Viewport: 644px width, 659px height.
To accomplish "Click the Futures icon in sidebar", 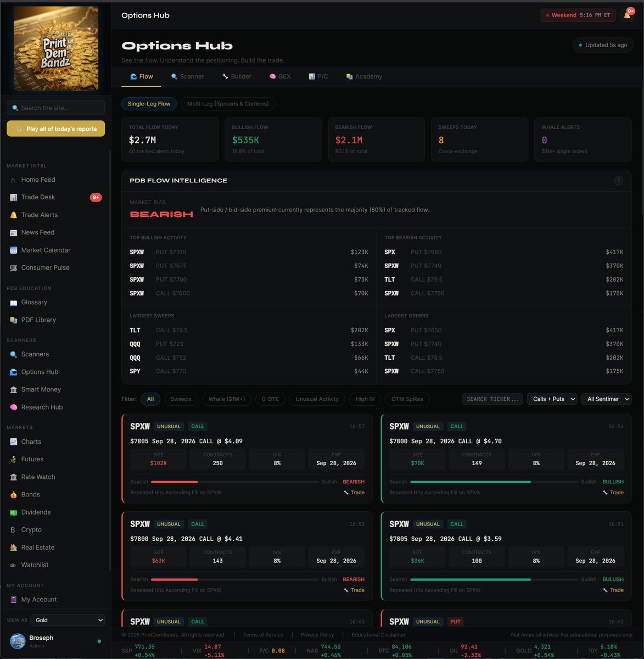I will click(x=13, y=459).
